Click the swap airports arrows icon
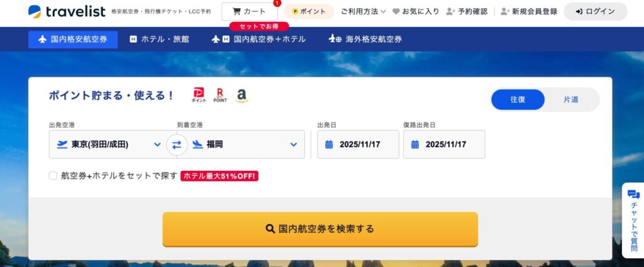Viewport: 644px width, 267px height. click(177, 144)
